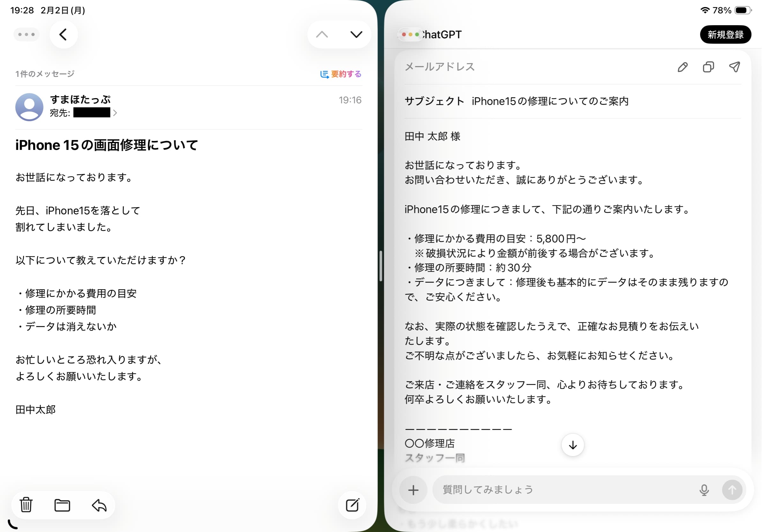Compose a new email in Mail
Image resolution: width=762 pixels, height=532 pixels.
[x=353, y=506]
